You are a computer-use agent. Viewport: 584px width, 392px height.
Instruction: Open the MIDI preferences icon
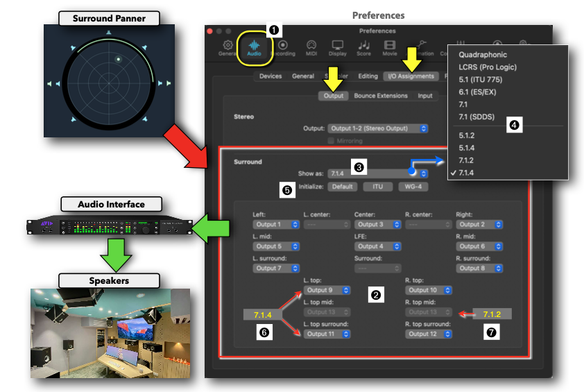click(311, 46)
